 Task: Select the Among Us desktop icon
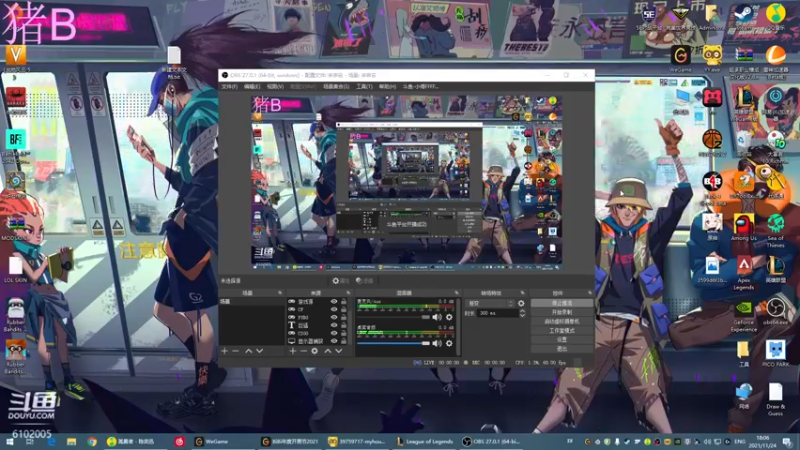coord(744,228)
